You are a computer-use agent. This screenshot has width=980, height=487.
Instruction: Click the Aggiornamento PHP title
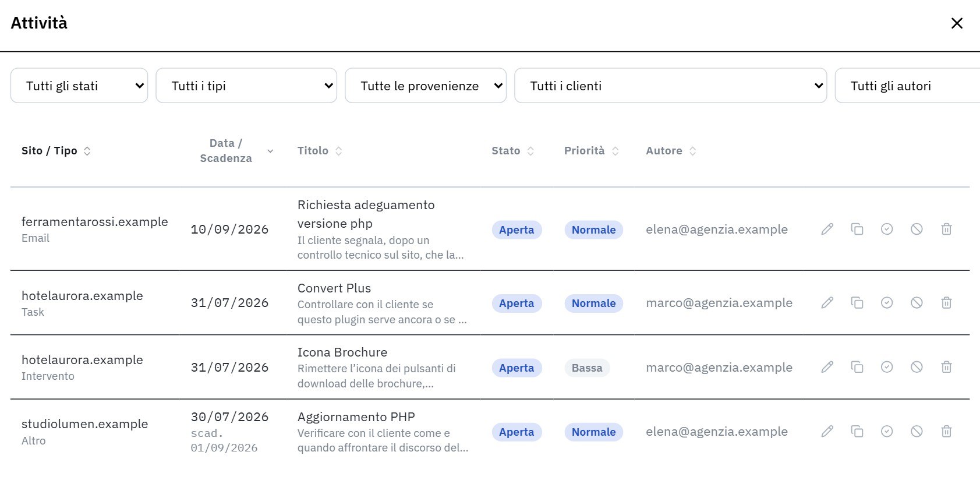(x=356, y=417)
